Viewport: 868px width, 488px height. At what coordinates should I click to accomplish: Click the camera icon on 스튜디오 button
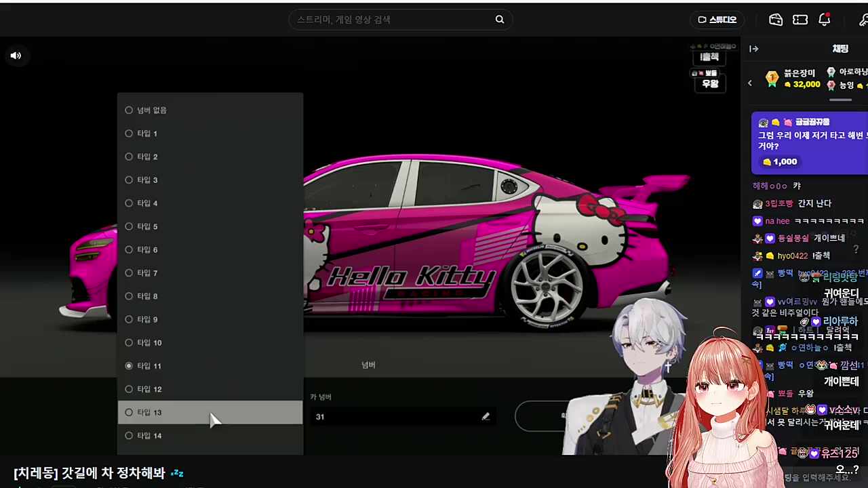[x=703, y=20]
